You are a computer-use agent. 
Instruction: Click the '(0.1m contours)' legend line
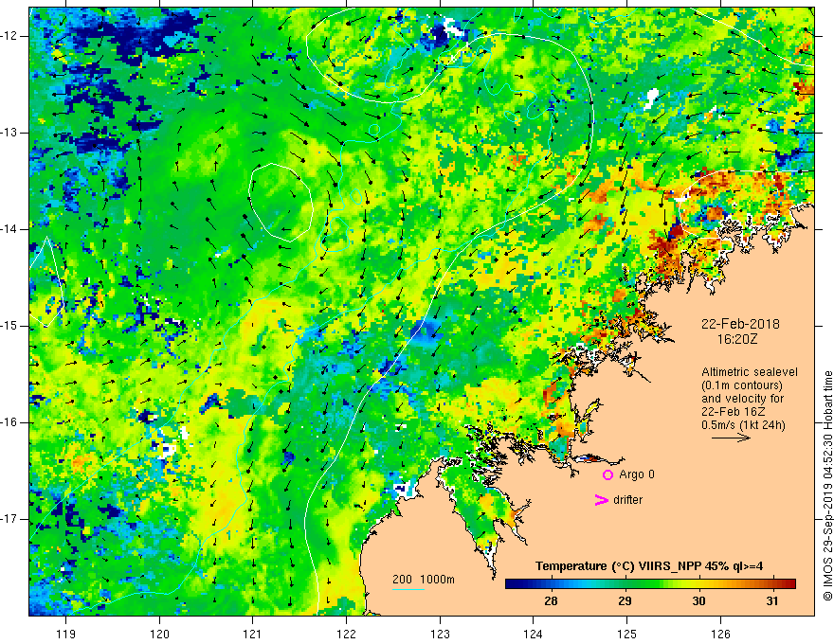coord(742,385)
